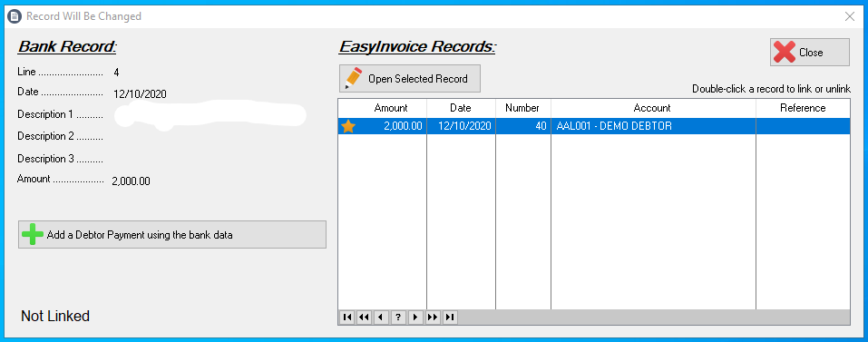
Task: Move to the previous record arrow
Action: [381, 318]
